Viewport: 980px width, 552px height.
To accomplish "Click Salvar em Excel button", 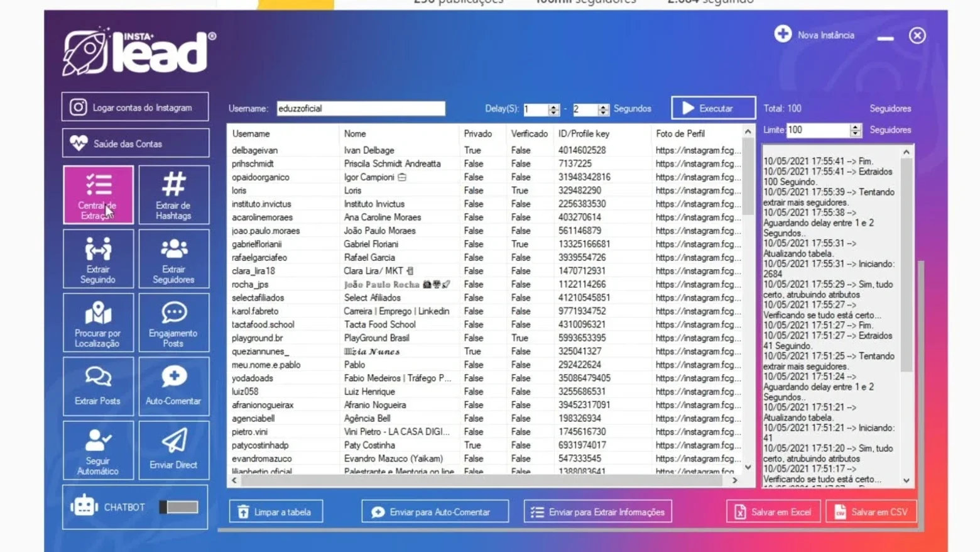I will pyautogui.click(x=773, y=512).
